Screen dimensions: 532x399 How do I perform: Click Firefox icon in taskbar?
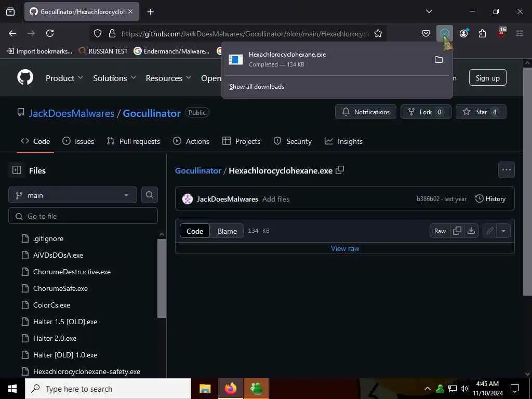[x=230, y=389]
